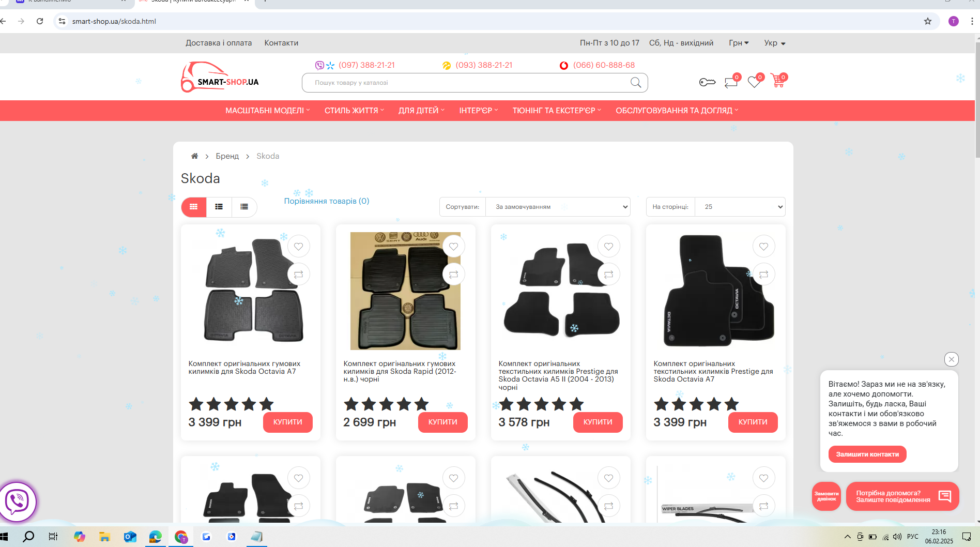Add Octavia A7 rubber mats to wishlist
This screenshot has height=547, width=980.
click(299, 247)
